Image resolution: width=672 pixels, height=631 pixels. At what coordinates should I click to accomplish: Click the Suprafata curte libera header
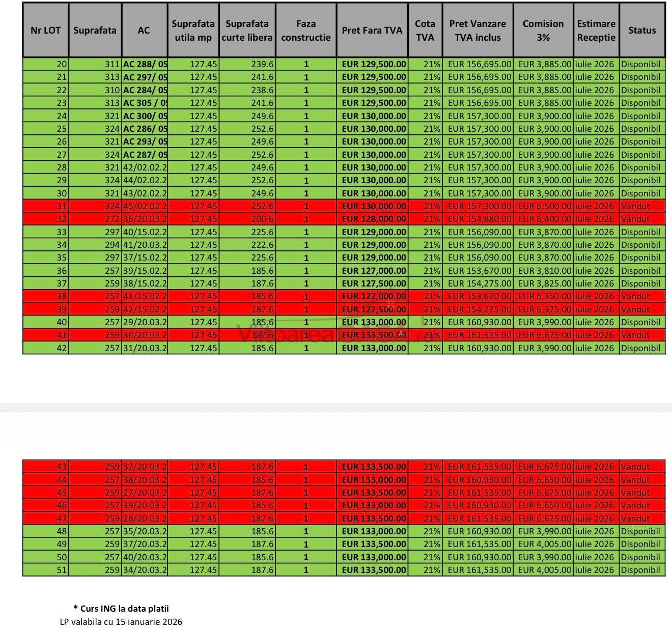point(247,31)
